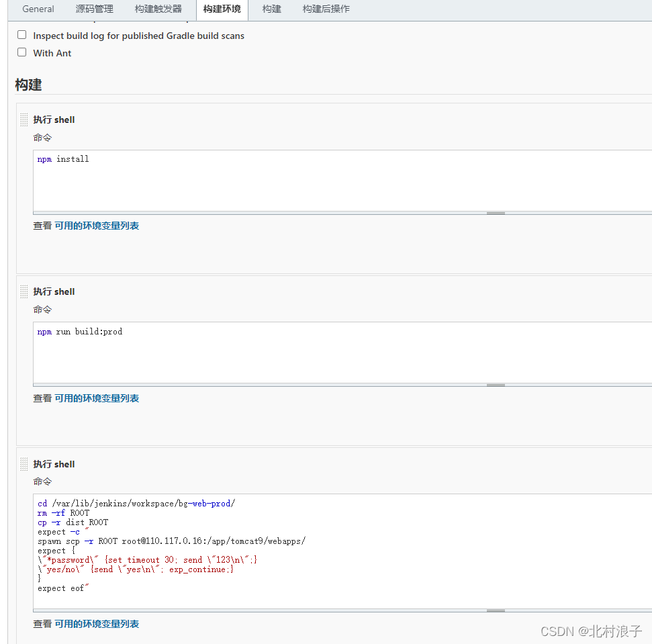This screenshot has width=652, height=644.
Task: Open environment variables link under npm install
Action: point(97,226)
